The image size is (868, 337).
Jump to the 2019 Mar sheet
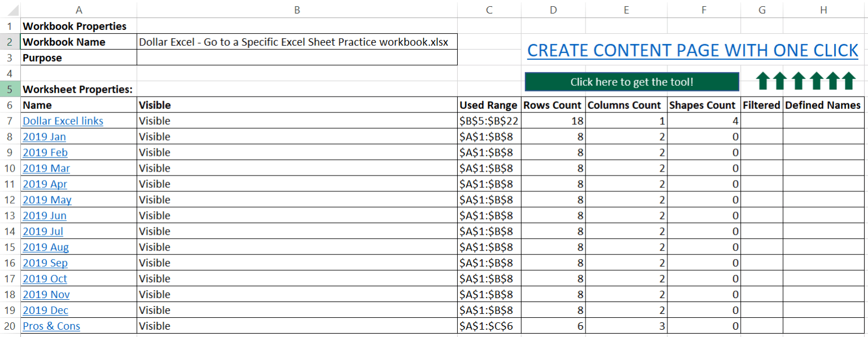tap(46, 168)
